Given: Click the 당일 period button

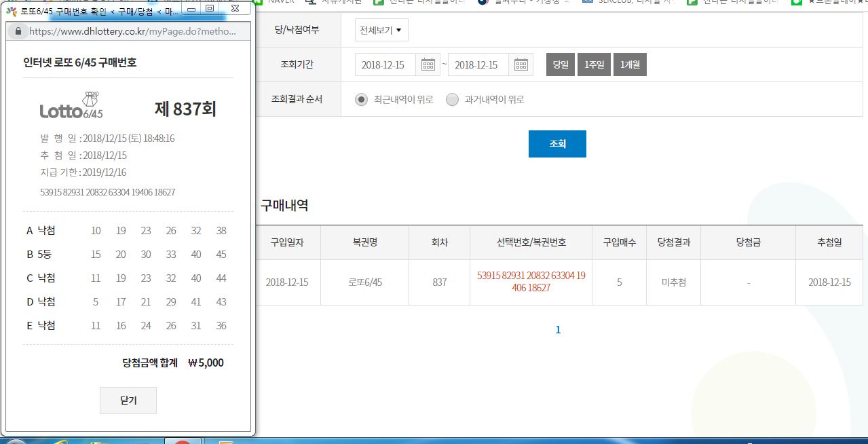Looking at the screenshot, I should click(561, 64).
